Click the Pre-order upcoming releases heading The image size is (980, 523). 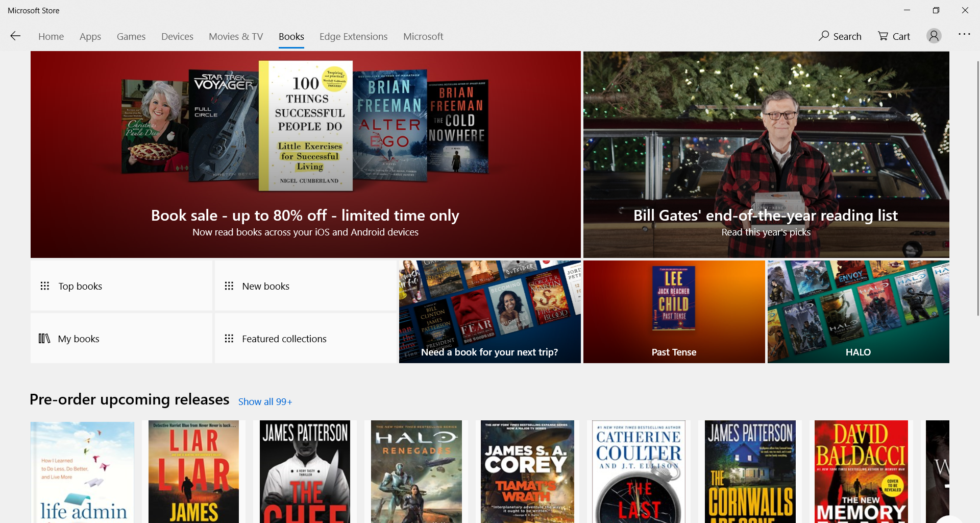(130, 399)
